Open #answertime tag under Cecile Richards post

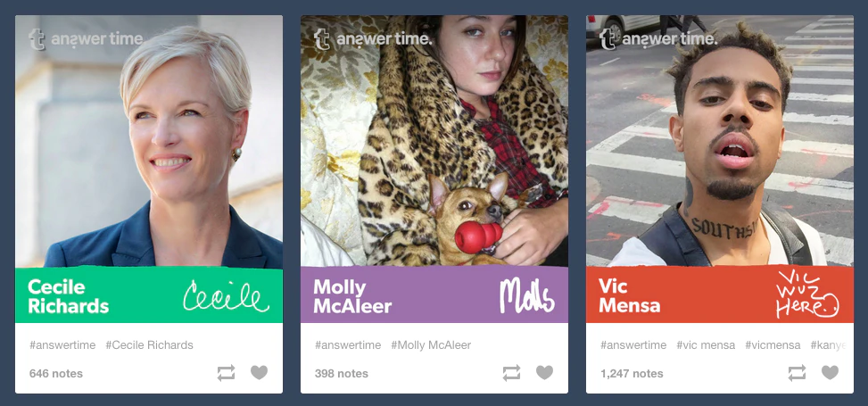pyautogui.click(x=62, y=345)
